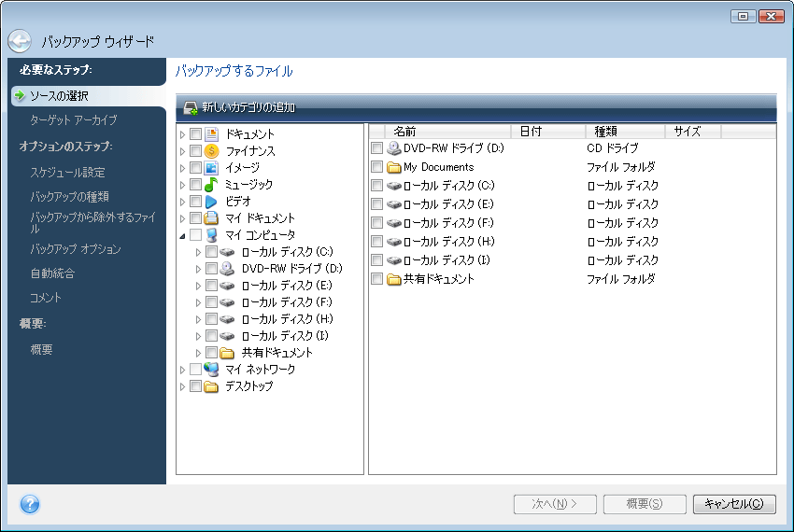Select the ミュージック note icon in the tree

211,185
